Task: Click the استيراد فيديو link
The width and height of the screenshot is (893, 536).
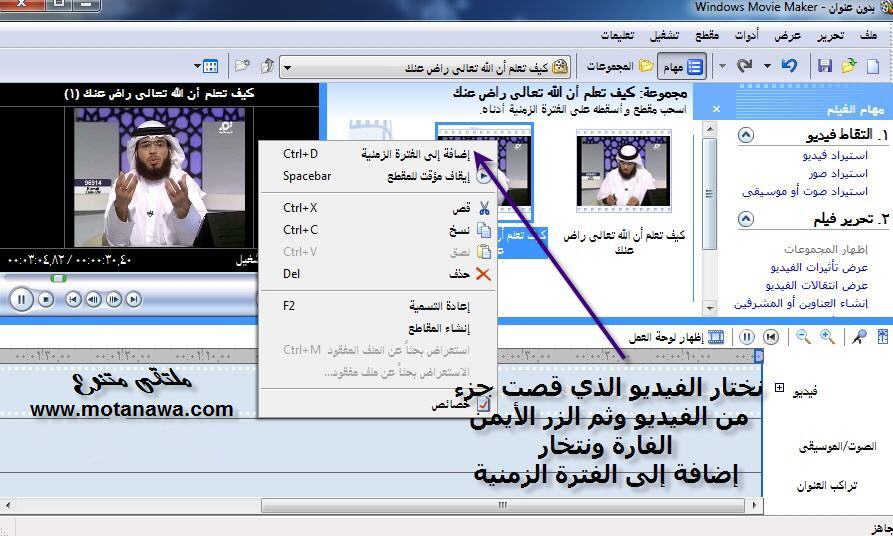Action: point(835,156)
